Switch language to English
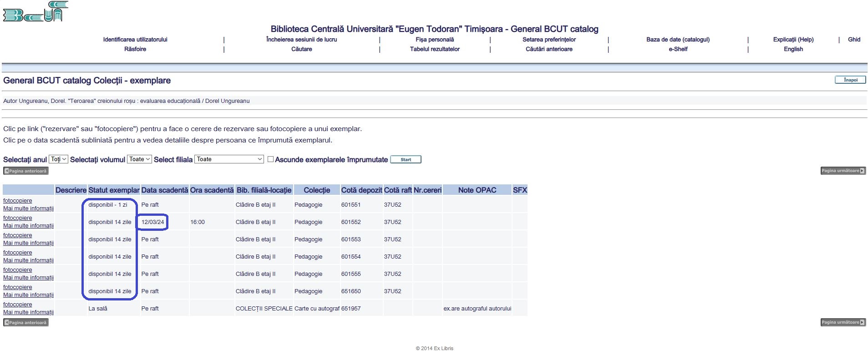Viewport: 868px width, 351px height. coord(793,49)
